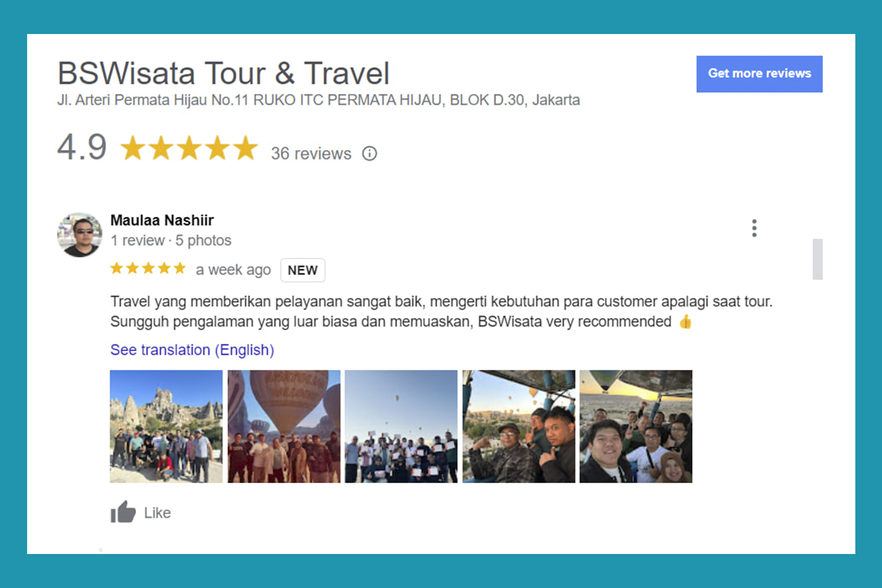This screenshot has height=588, width=882.
Task: Open the fourth photo inside the balloon basket
Action: (x=519, y=426)
